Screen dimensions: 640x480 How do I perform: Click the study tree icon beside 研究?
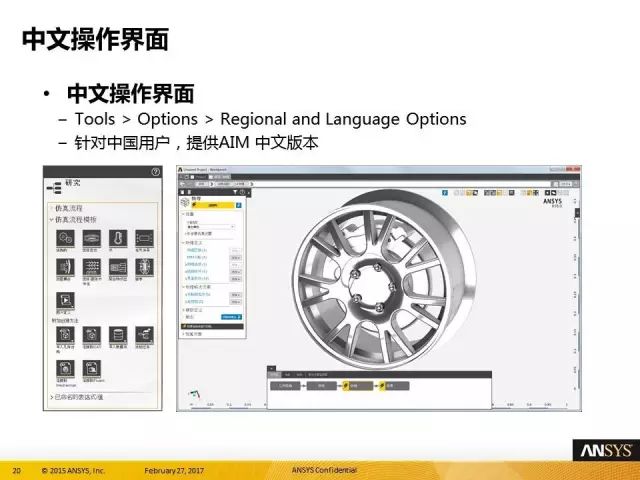tap(54, 188)
